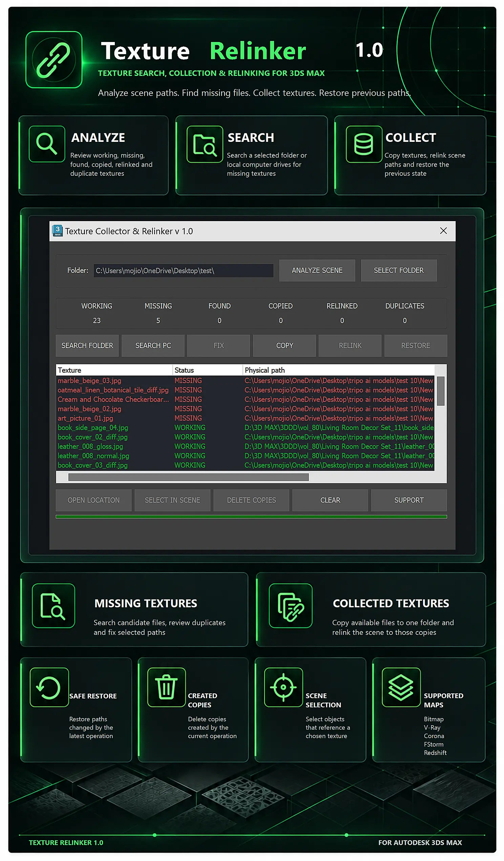Click the Created Copies trash icon
Image resolution: width=504 pixels, height=861 pixels.
[166, 687]
